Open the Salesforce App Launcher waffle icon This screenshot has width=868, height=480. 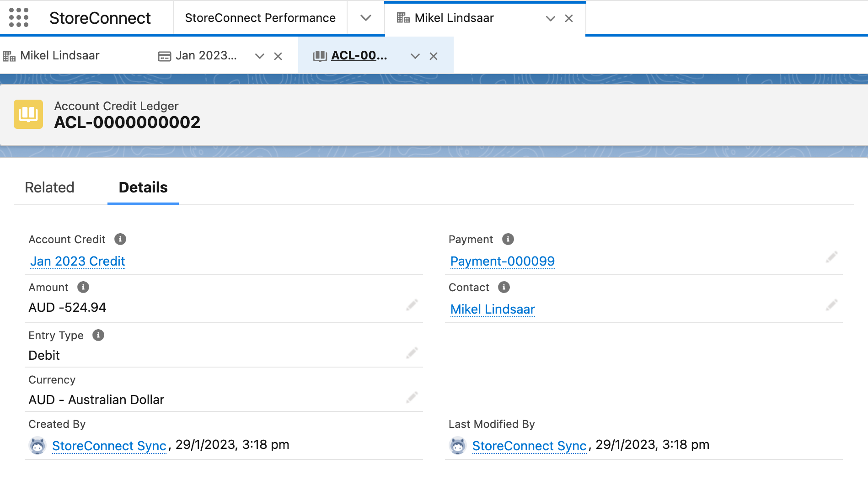19,18
